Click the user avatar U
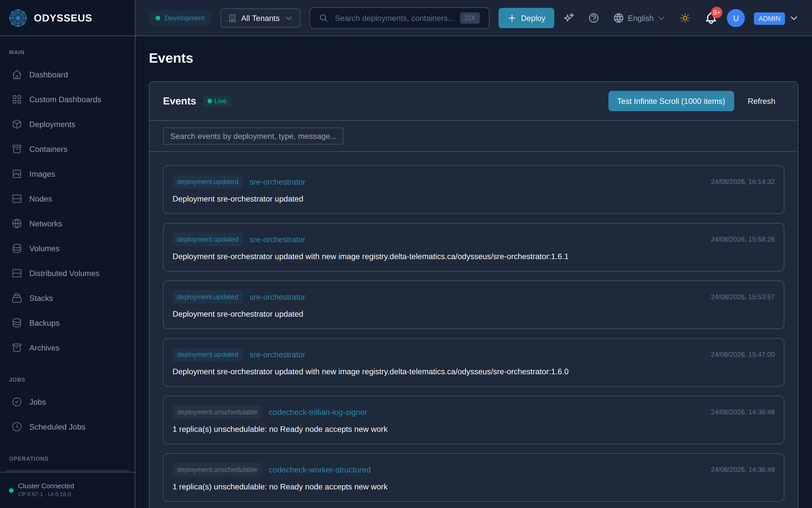 (x=736, y=18)
